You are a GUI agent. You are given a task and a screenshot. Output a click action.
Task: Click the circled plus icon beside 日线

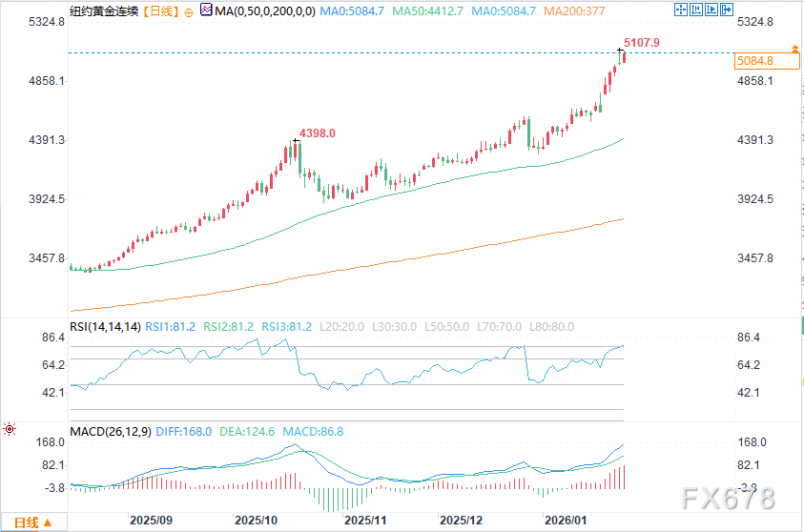(188, 11)
